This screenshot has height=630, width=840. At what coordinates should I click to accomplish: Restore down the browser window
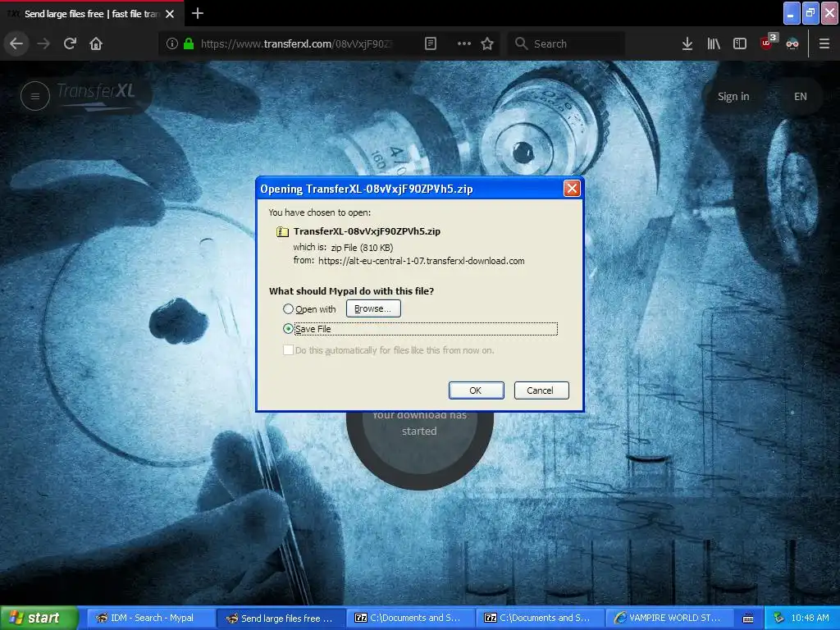[810, 13]
